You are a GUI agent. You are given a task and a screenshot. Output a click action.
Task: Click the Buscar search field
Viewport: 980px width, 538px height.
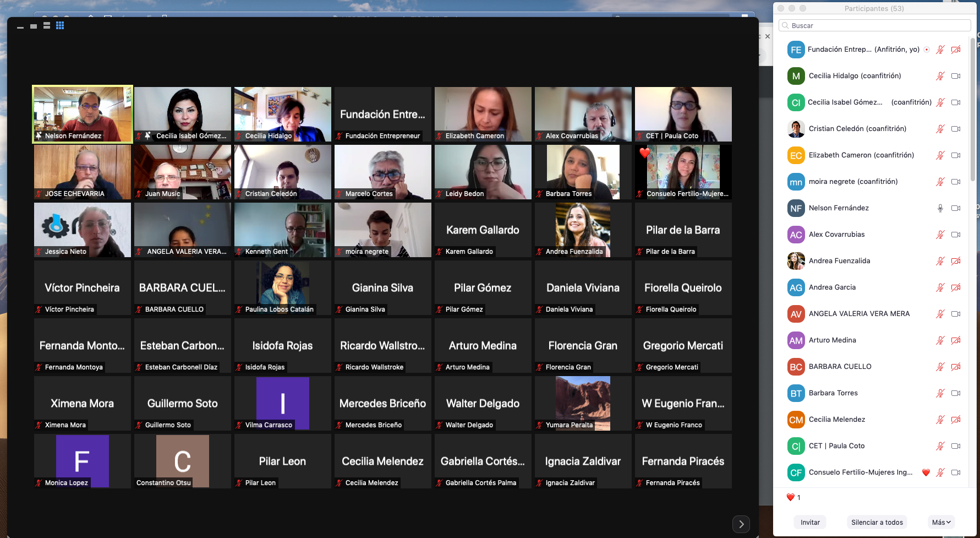pos(875,25)
